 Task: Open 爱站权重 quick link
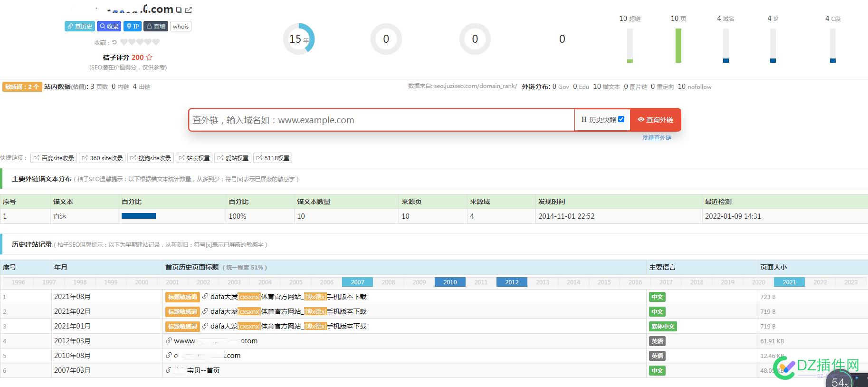(233, 158)
